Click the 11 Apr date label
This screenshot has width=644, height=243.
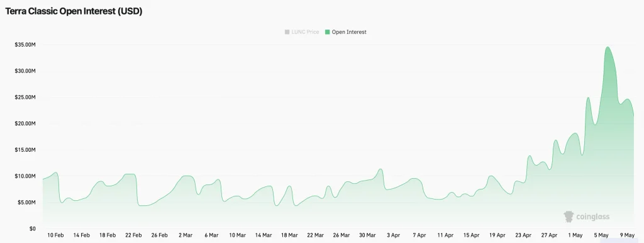point(445,235)
